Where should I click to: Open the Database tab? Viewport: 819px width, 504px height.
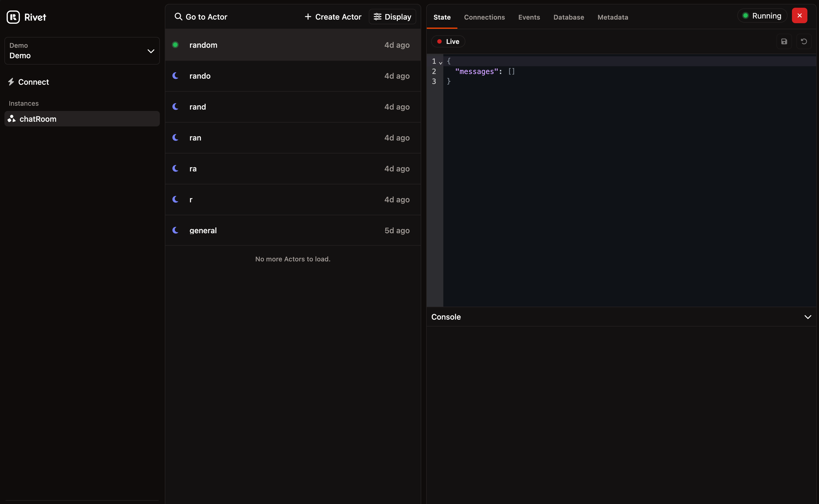(x=568, y=17)
